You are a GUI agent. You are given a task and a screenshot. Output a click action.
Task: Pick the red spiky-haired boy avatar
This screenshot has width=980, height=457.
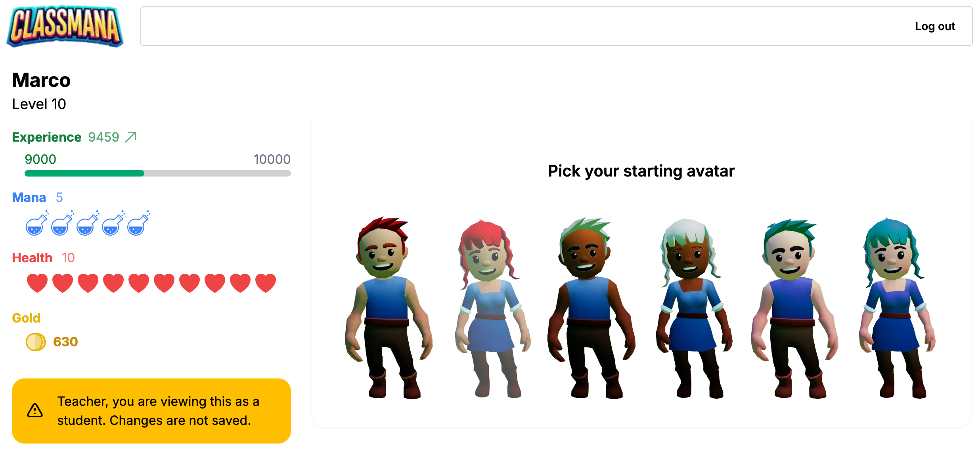[x=389, y=307]
